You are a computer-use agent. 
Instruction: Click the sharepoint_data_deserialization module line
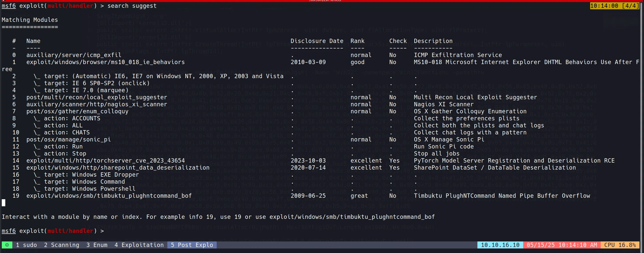pos(118,168)
